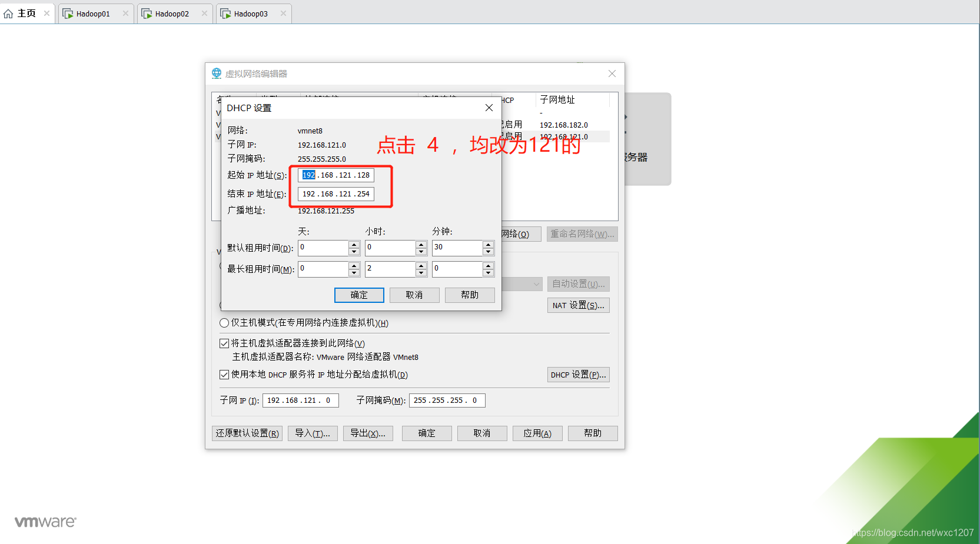Click the 重命名网络 button
This screenshot has height=544, width=980.
pyautogui.click(x=582, y=234)
